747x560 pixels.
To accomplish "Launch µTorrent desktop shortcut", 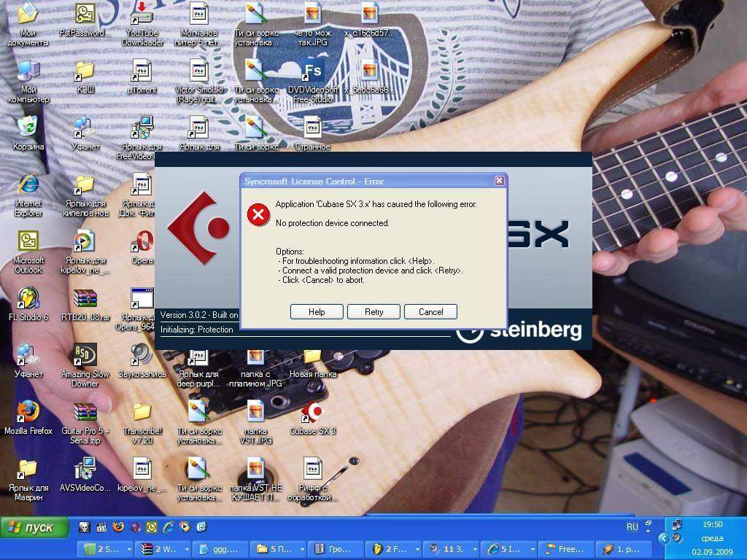I will coord(142,77).
